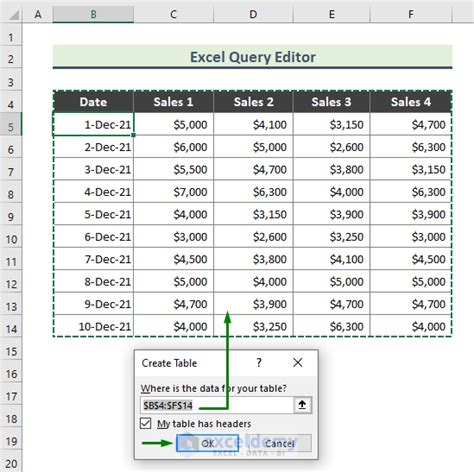This screenshot has width=474, height=472.
Task: Select cell with date 2-Dec-21
Action: (93, 147)
